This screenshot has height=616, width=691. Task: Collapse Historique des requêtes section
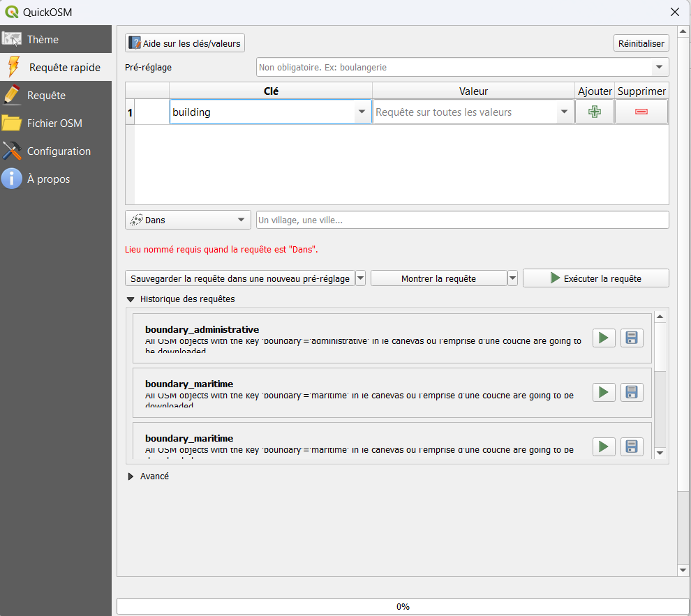coord(131,299)
